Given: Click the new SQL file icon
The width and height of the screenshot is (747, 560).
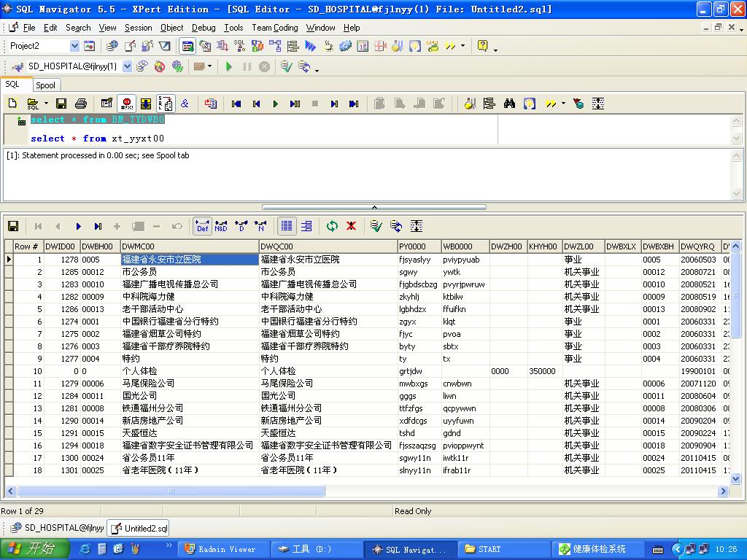Looking at the screenshot, I should coord(13,104).
